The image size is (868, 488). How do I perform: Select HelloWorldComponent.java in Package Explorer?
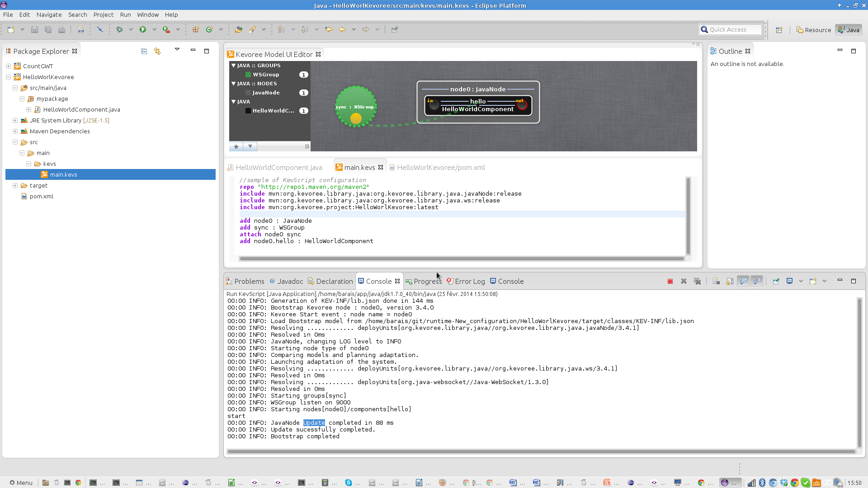click(x=81, y=109)
